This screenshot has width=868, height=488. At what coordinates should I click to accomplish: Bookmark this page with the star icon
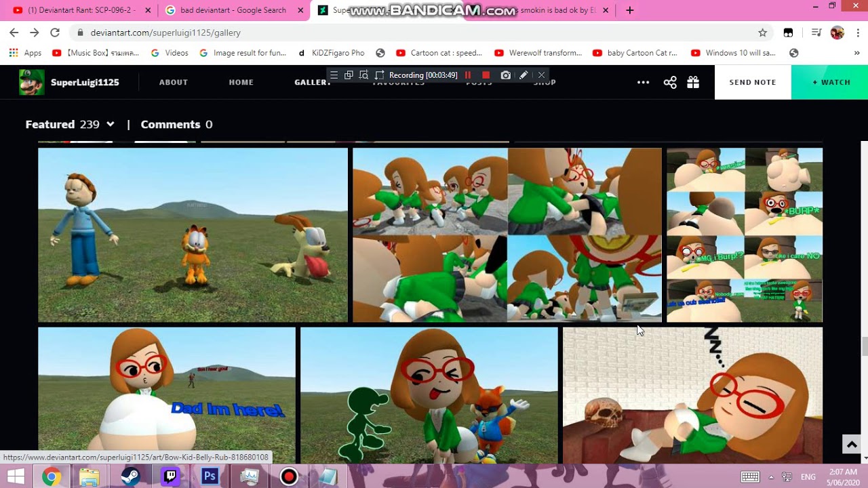coord(762,33)
